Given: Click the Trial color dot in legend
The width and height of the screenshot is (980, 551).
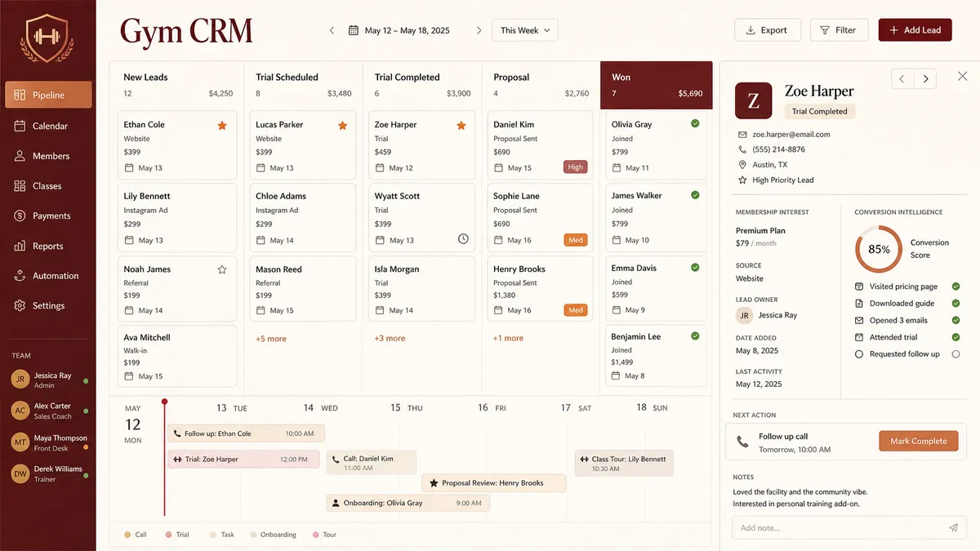Looking at the screenshot, I should coord(168,535).
